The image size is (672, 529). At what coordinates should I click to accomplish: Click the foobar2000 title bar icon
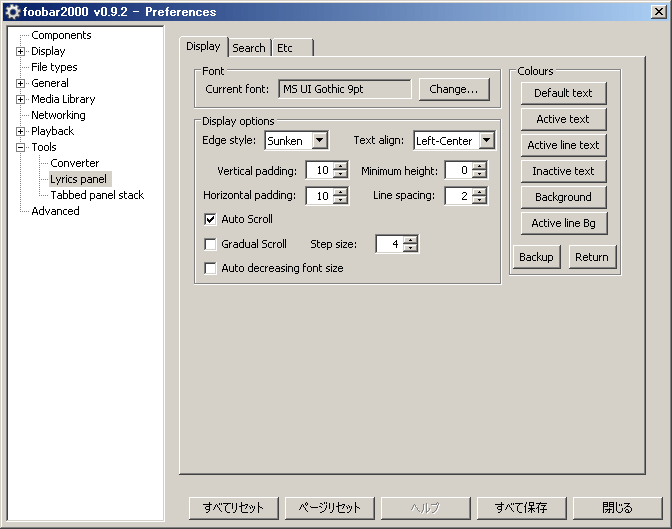(x=11, y=11)
